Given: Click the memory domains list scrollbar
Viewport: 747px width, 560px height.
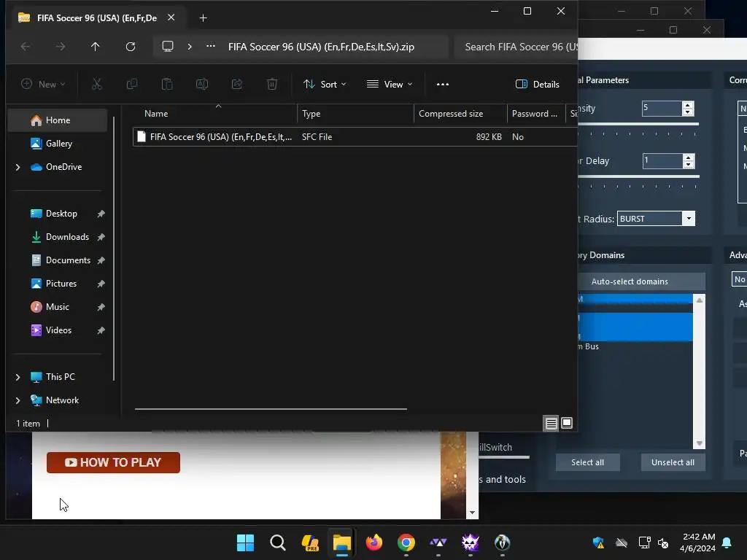Looking at the screenshot, I should (699, 371).
